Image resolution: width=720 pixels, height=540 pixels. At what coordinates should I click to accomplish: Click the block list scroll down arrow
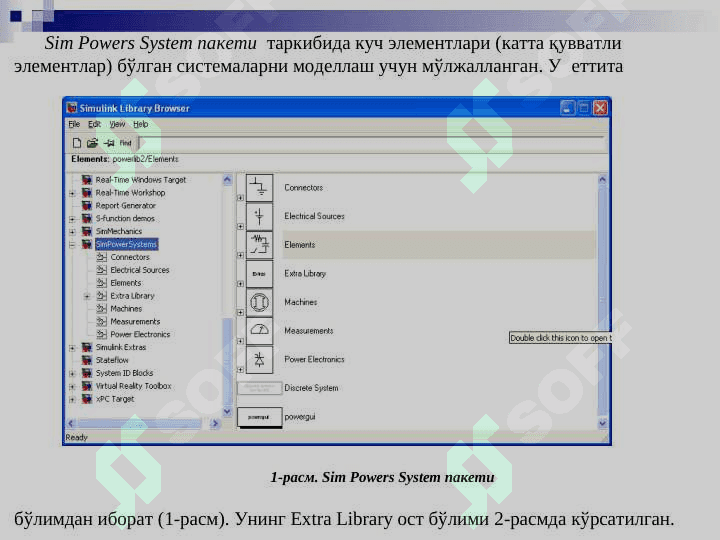pyautogui.click(x=602, y=423)
